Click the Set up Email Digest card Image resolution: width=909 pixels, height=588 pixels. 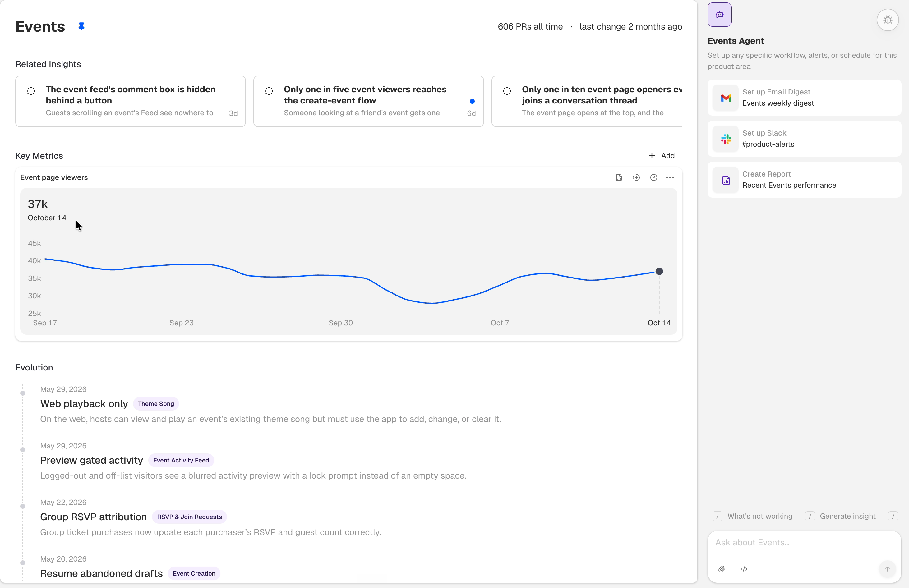tap(804, 98)
